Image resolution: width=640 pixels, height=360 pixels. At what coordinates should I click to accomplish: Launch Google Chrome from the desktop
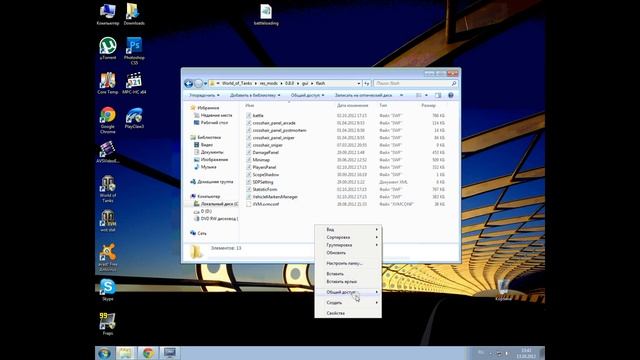(108, 120)
